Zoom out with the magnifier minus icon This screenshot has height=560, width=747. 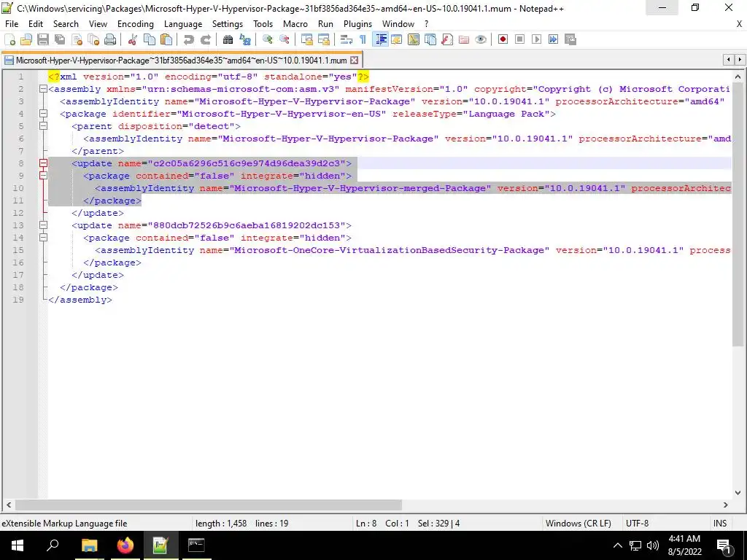click(284, 39)
